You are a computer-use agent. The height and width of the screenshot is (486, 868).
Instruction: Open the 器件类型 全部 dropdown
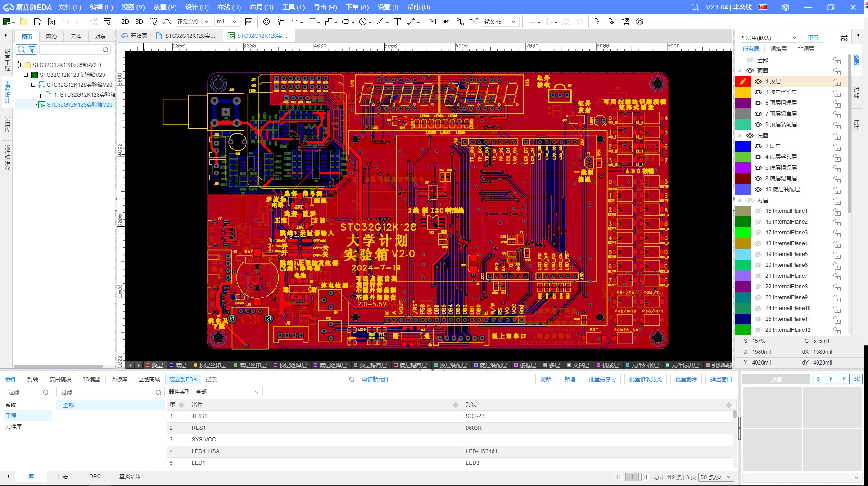pyautogui.click(x=228, y=392)
